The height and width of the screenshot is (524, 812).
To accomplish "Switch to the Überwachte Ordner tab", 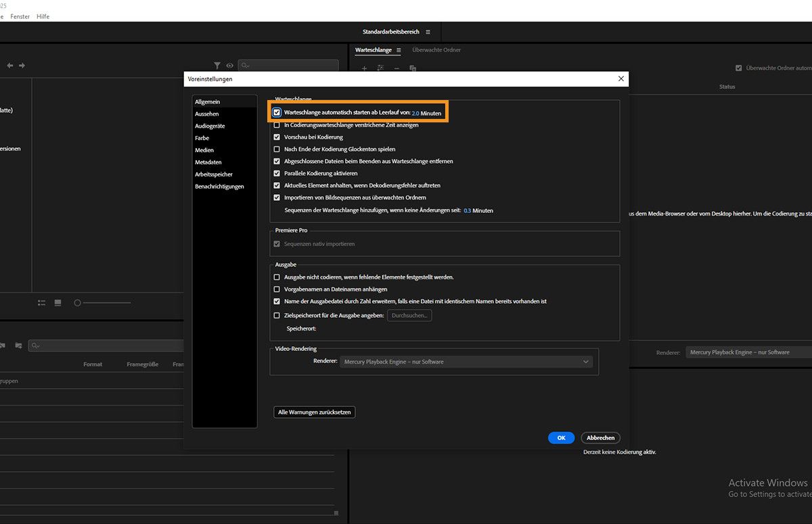I will (436, 50).
